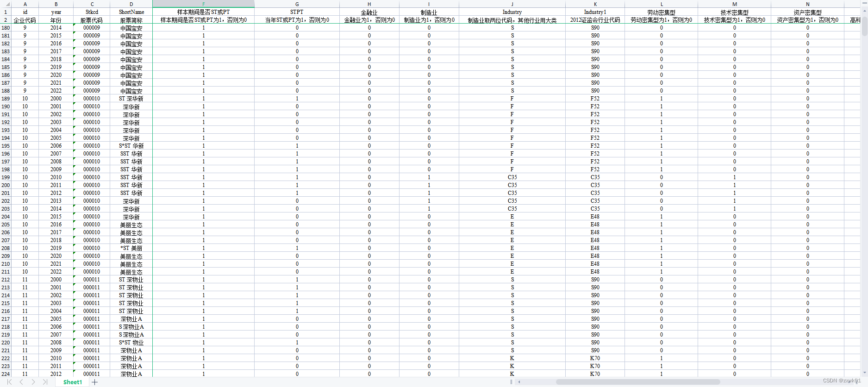Click the 'S90' cell in row 180

tap(595, 28)
